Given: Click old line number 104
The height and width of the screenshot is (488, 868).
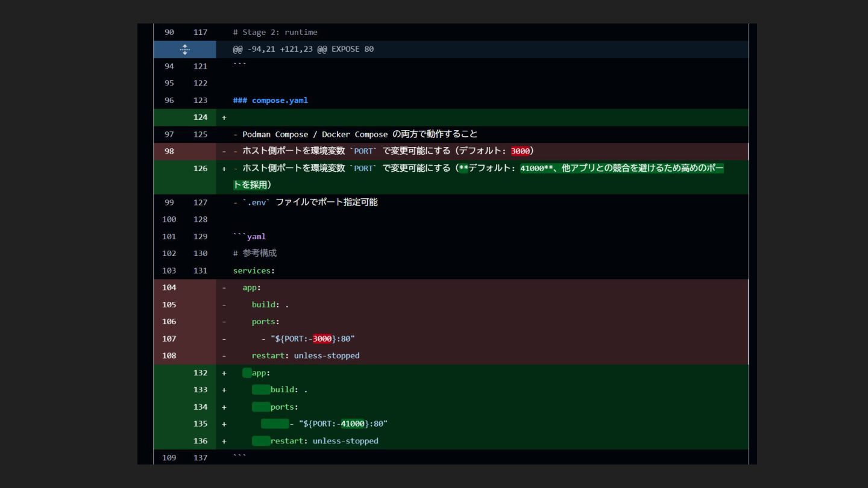Looking at the screenshot, I should pyautogui.click(x=169, y=287).
